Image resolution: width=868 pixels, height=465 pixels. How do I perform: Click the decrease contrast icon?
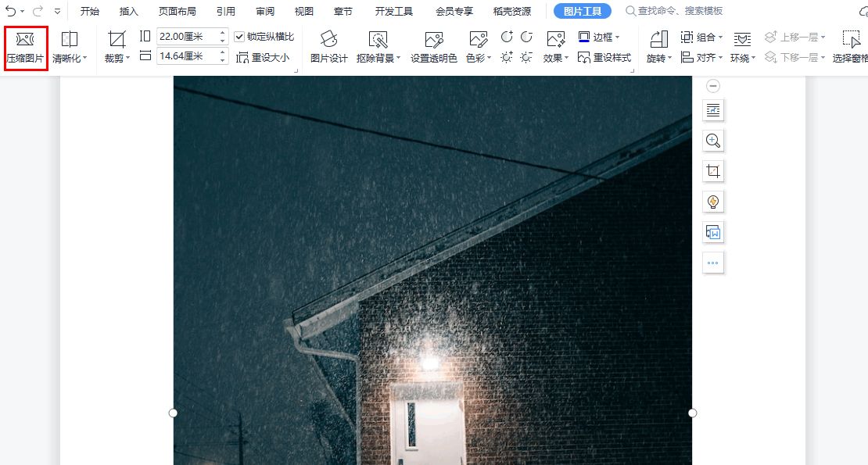point(526,37)
